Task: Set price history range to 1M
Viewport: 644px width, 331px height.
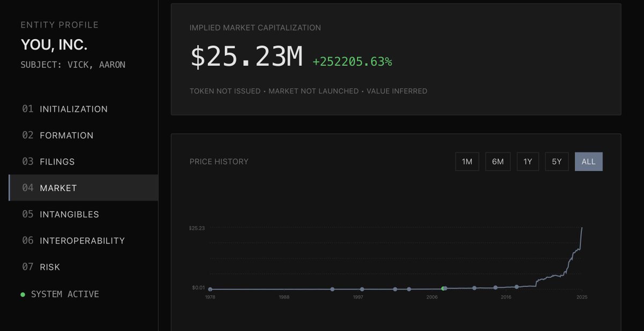Action: pos(467,162)
